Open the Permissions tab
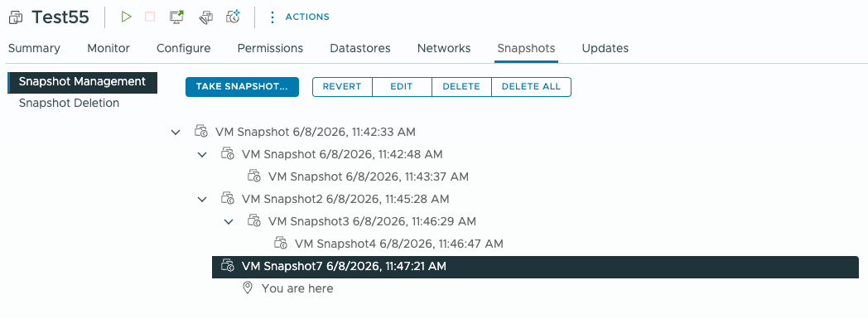Image resolution: width=868 pixels, height=319 pixels. tap(270, 48)
